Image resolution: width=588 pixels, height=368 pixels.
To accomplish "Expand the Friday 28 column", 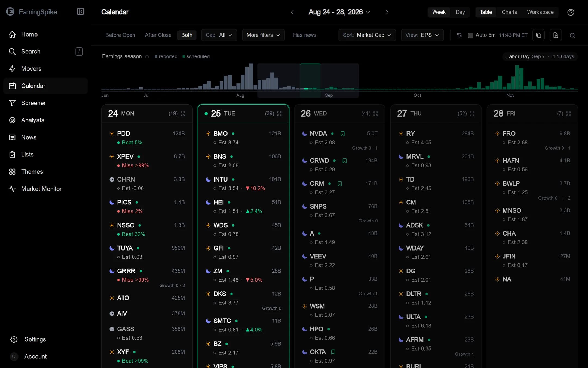I will [x=568, y=114].
